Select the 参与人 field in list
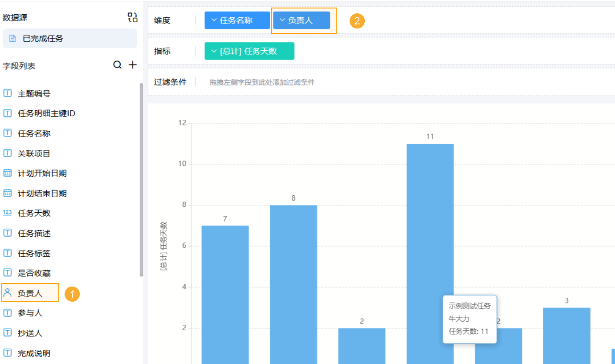615x364 pixels. [x=30, y=313]
